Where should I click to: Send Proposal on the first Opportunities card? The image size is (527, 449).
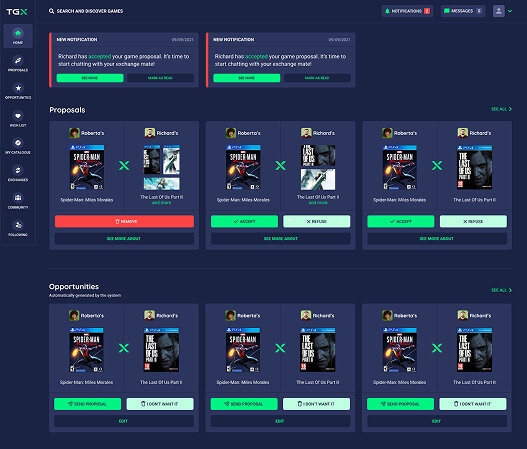[87, 404]
